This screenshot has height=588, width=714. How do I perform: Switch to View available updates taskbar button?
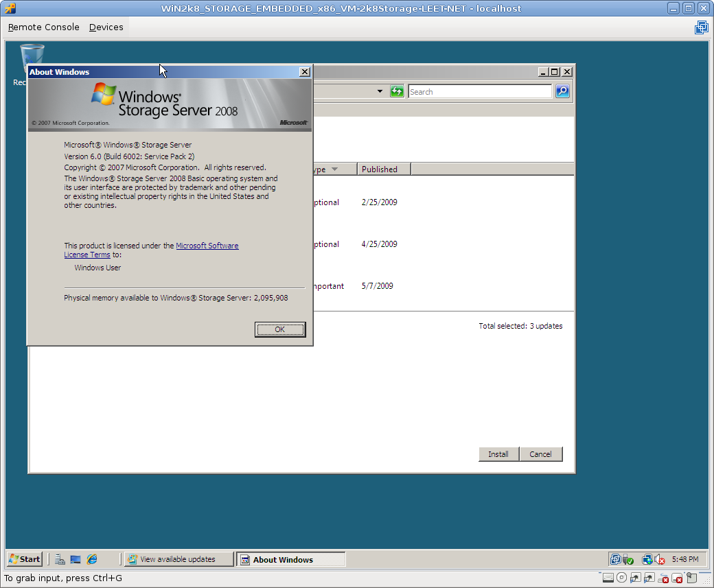[178, 559]
